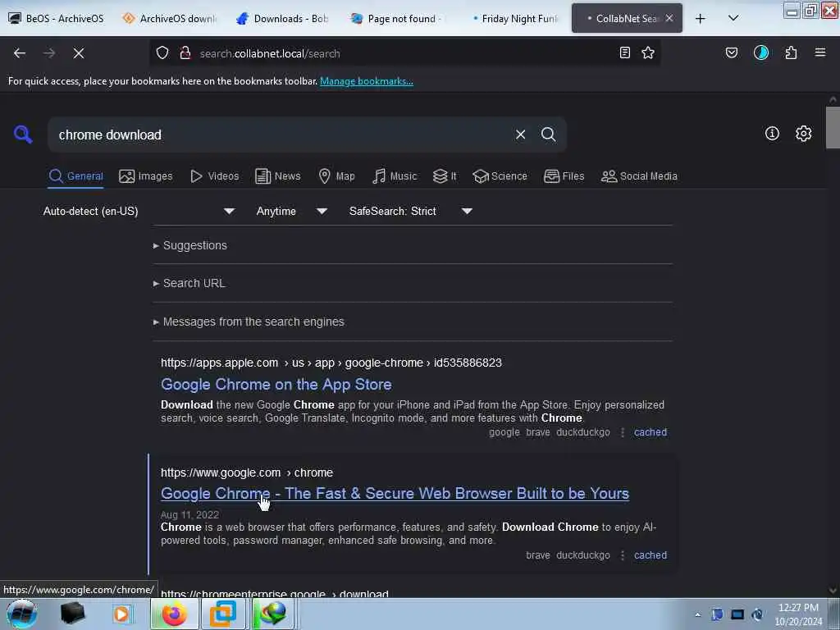Click the page vertical scrollbar thumb

pos(833,127)
